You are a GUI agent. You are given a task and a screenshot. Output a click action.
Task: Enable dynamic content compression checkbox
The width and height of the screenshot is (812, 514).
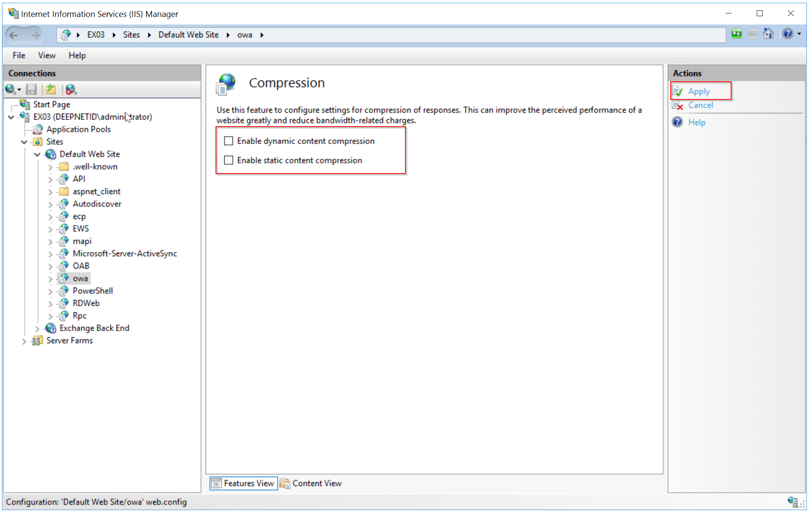tap(229, 141)
